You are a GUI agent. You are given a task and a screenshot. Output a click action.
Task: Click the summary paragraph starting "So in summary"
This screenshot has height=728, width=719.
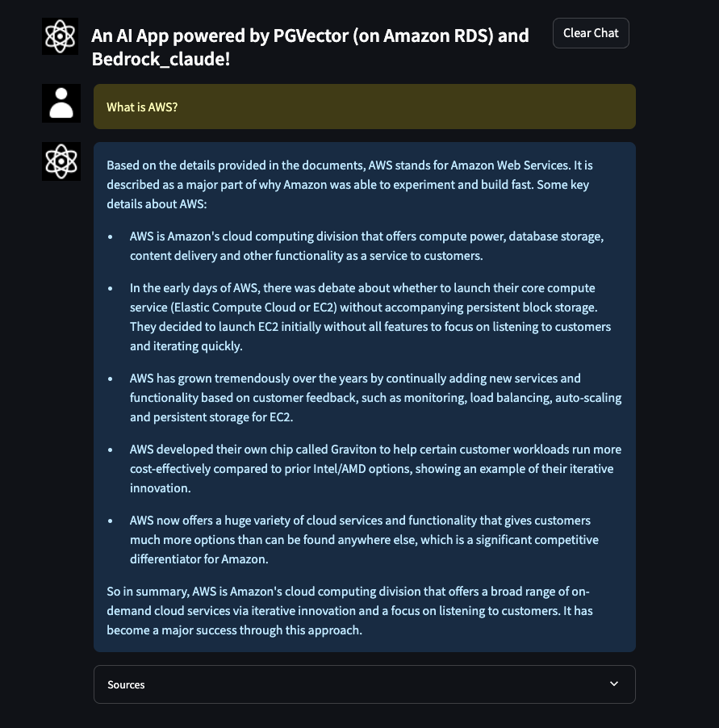[349, 610]
